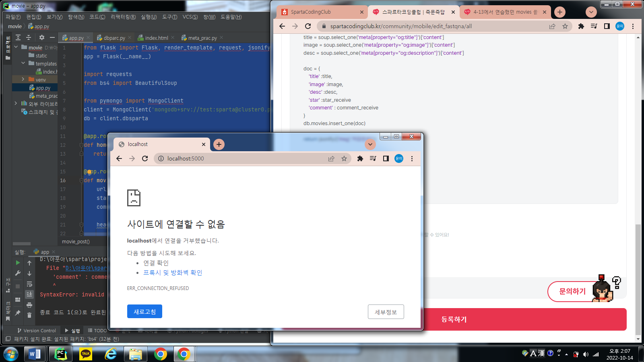Switch to the dbparc.py editor tab
The width and height of the screenshot is (644, 362).
tap(114, 38)
